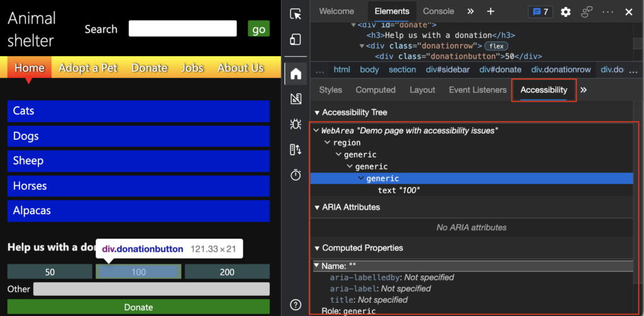Open the bug Sources debugger icon
This screenshot has width=644, height=316.
click(x=296, y=123)
